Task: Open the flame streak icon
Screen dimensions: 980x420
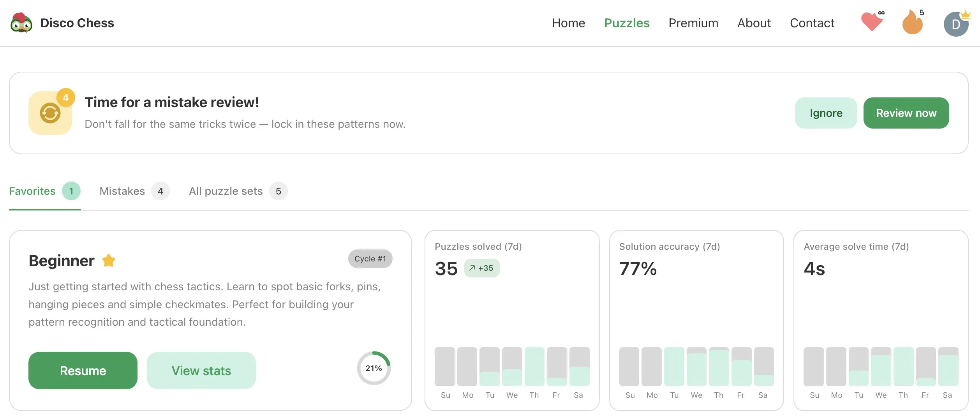Action: click(912, 23)
